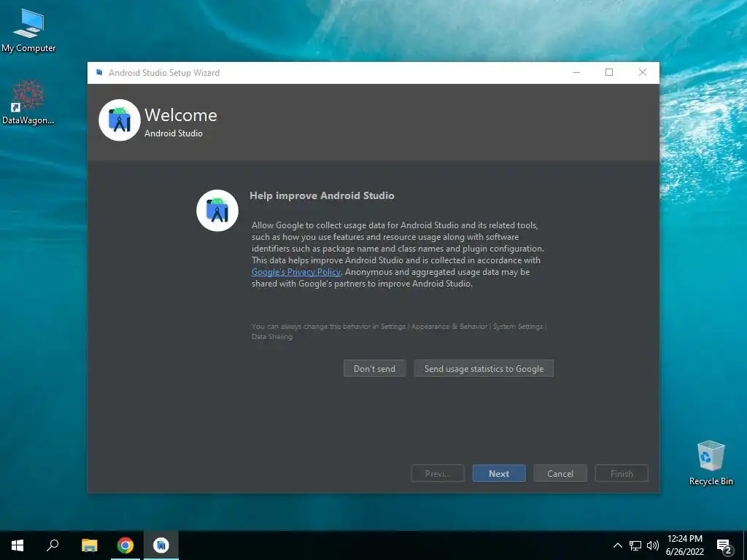Minimize the Setup Wizard window

(x=576, y=72)
